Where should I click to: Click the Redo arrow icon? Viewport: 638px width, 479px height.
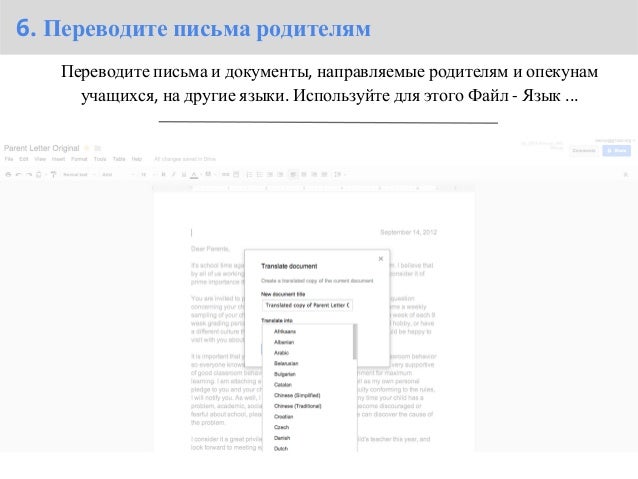(28, 175)
